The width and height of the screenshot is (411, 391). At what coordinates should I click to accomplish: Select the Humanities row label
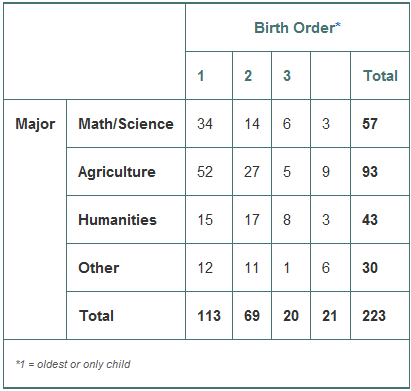(126, 220)
